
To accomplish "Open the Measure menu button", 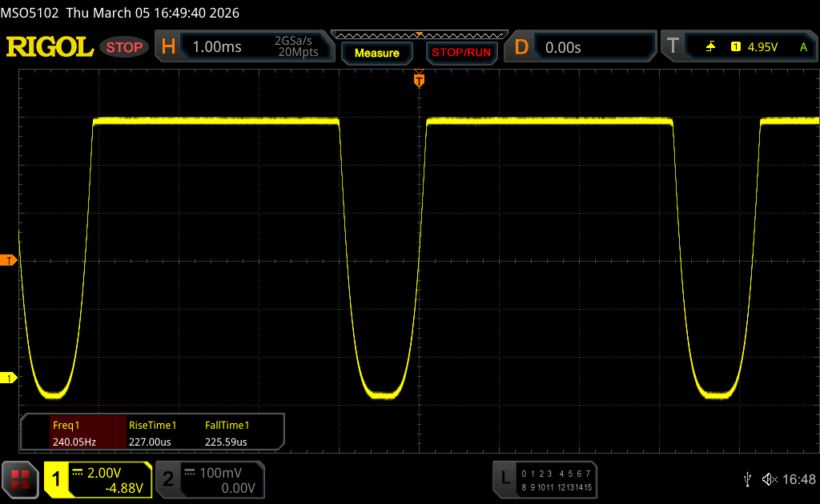I will pos(377,54).
